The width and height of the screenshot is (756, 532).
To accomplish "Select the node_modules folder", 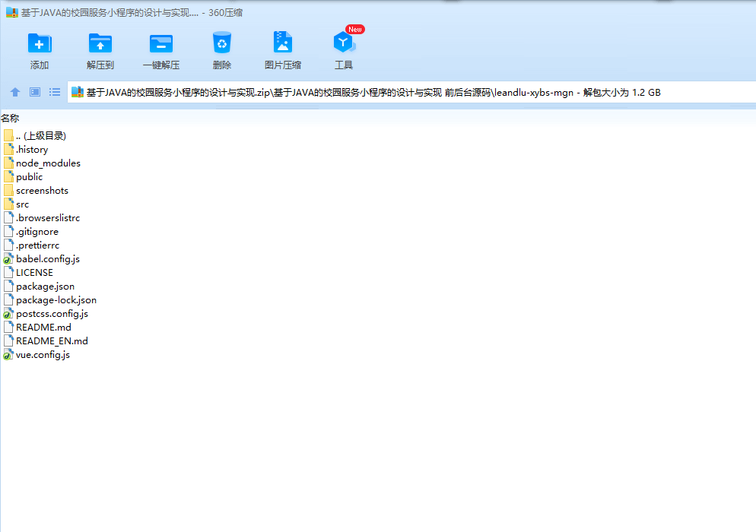I will tap(48, 163).
